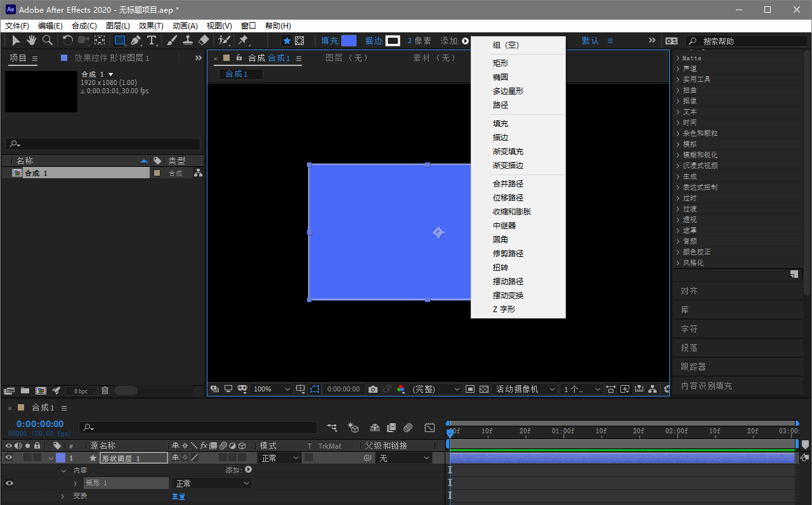This screenshot has height=505, width=812.
Task: Expand the 变换 property group
Action: [x=63, y=496]
